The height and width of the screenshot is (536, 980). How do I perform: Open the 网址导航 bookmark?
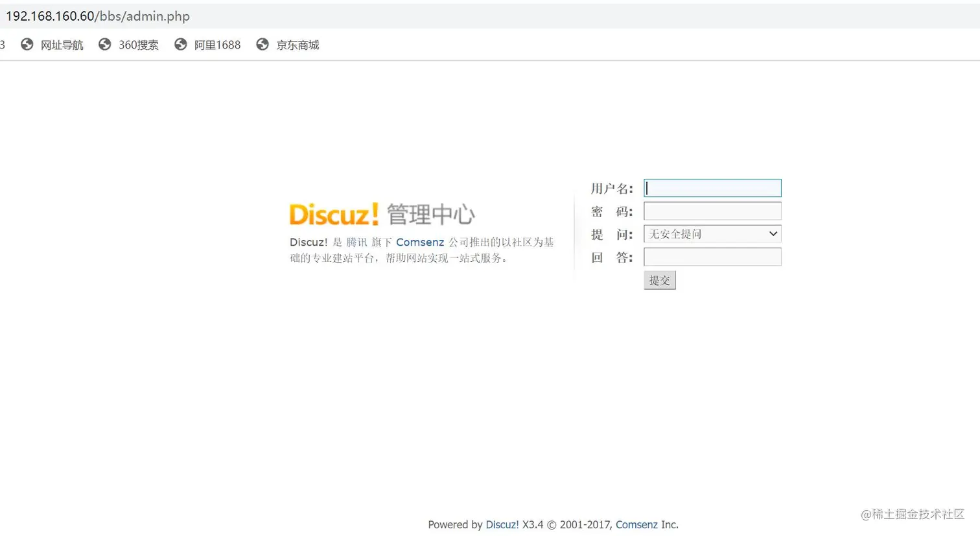(62, 45)
